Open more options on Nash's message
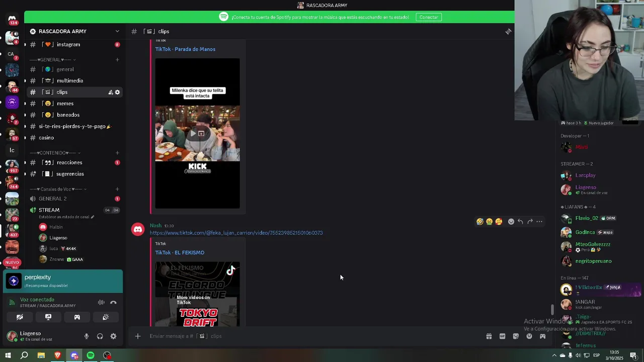The image size is (644, 362). tap(539, 222)
